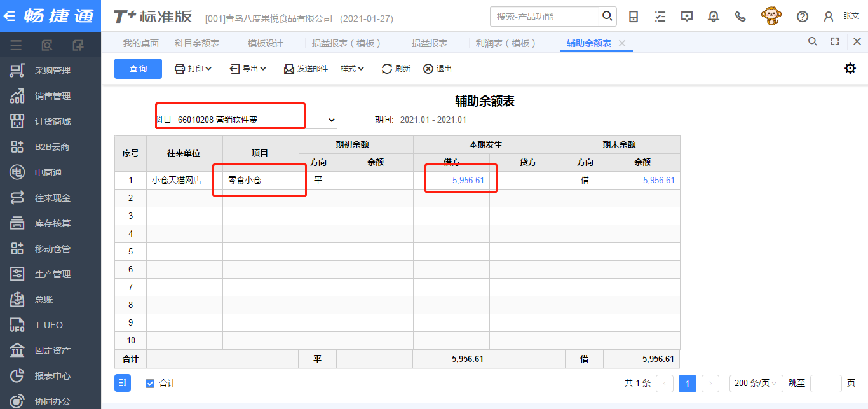Screen dimensions: 868x409
Task: Close the 辅助余额表 tab
Action: coord(622,43)
